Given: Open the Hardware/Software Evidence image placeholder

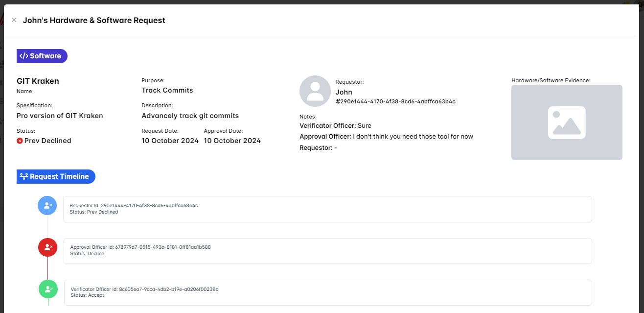Looking at the screenshot, I should click(567, 122).
